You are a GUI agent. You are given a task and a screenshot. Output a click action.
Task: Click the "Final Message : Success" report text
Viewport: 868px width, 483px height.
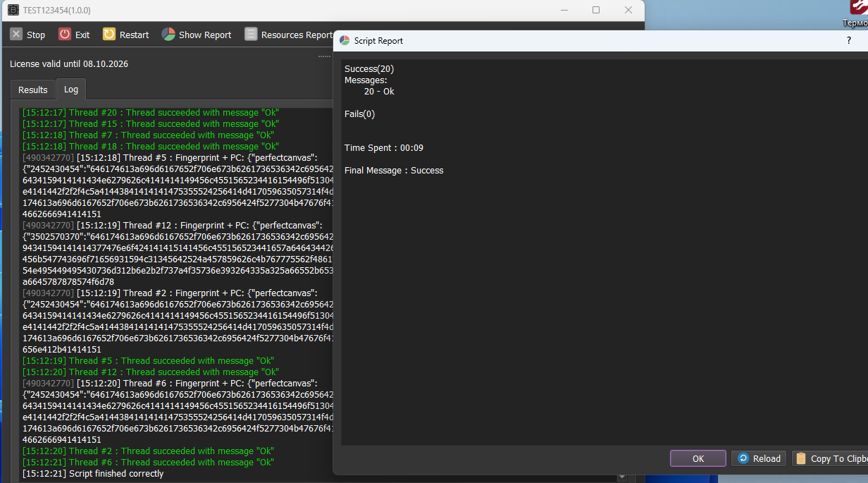[x=394, y=171]
